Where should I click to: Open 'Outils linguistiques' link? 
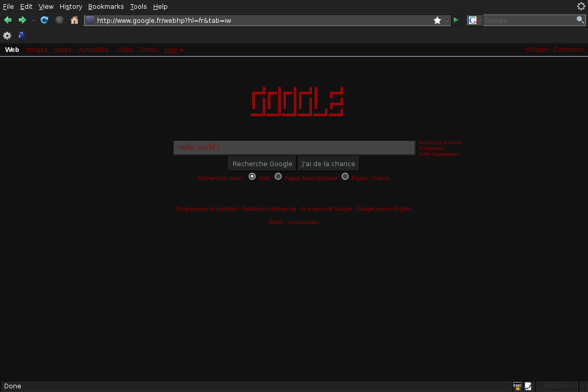438,154
